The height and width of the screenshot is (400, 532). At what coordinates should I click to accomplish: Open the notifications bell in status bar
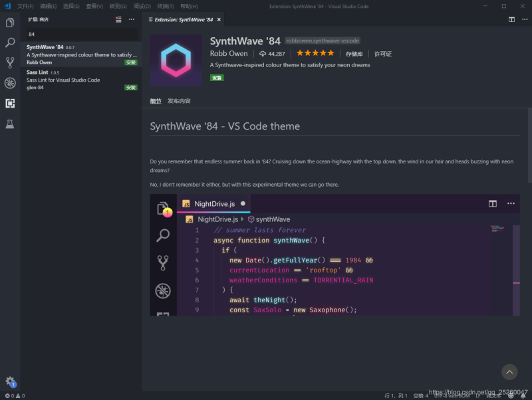523,395
